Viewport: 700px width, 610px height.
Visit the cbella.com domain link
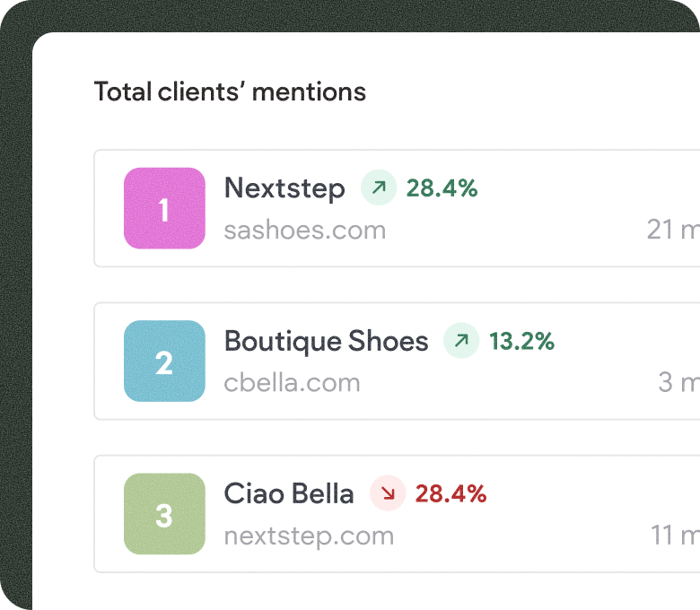click(x=292, y=383)
